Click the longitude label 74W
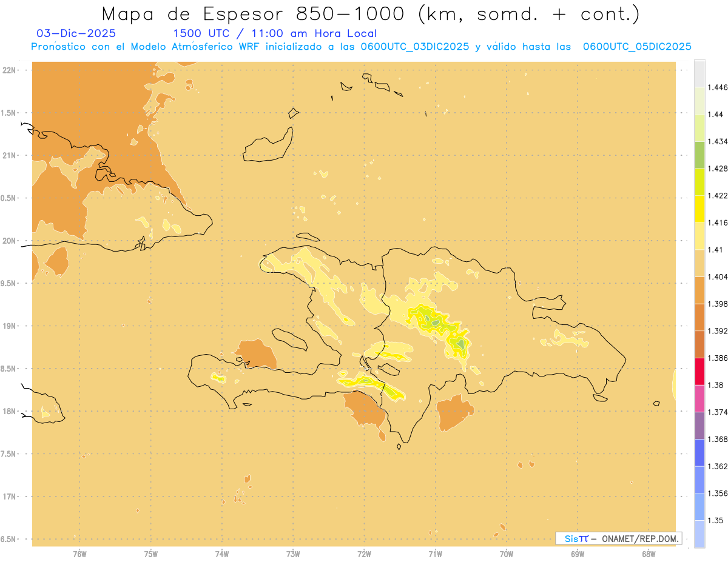728x562 pixels. (222, 554)
